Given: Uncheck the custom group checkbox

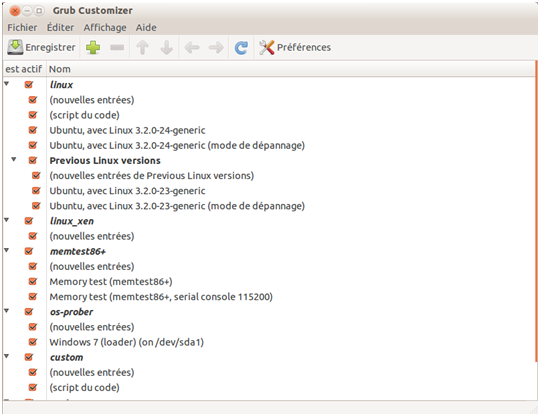Looking at the screenshot, I should [29, 357].
